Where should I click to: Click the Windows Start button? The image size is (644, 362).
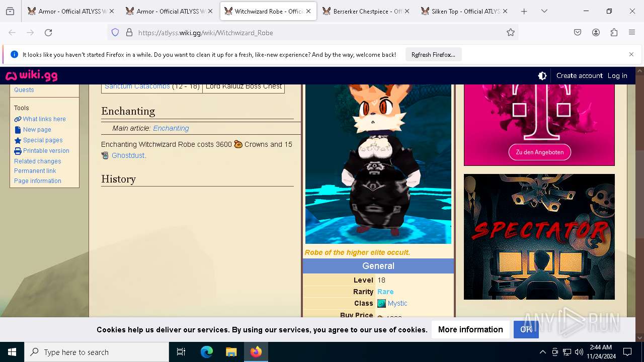[x=12, y=352]
